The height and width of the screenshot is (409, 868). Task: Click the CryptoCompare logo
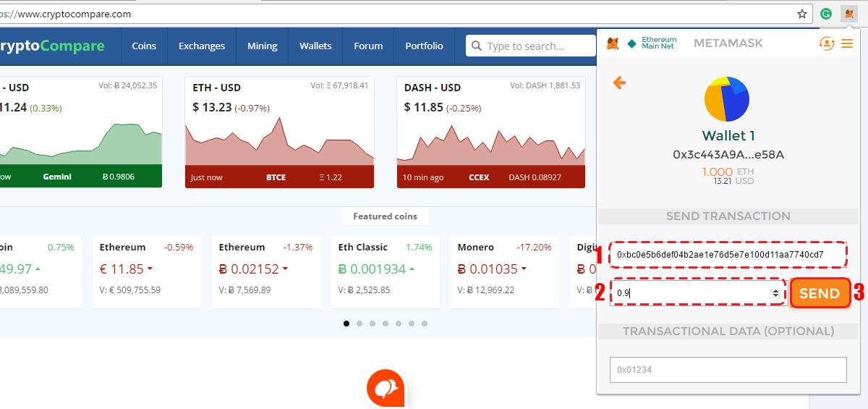[52, 46]
